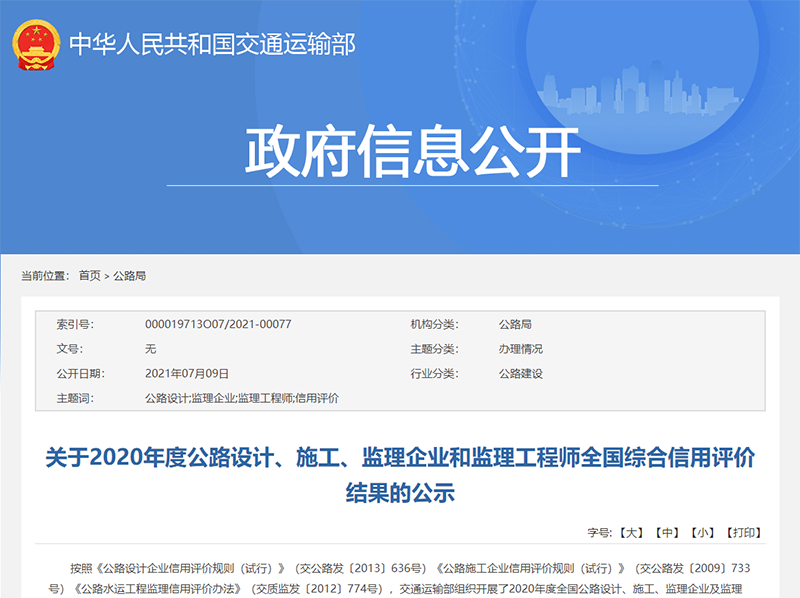Click the 字号 label before size options
The image size is (800, 598).
598,533
